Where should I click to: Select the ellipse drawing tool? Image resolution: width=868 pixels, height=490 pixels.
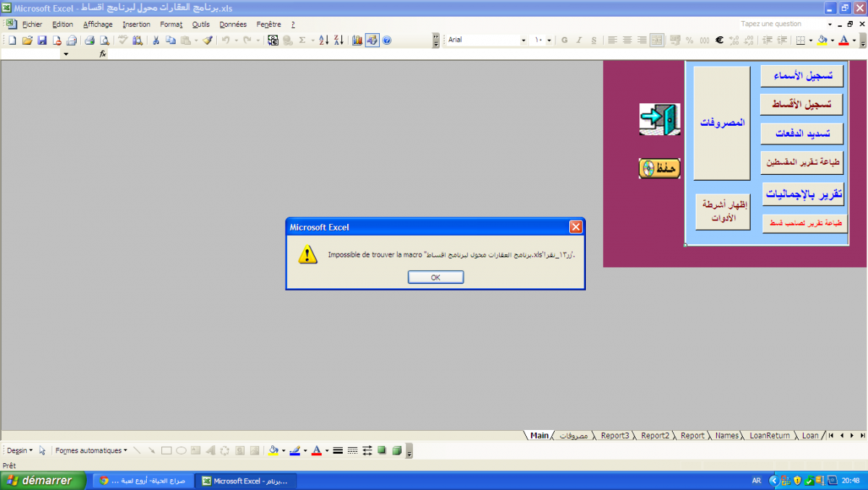(x=181, y=450)
